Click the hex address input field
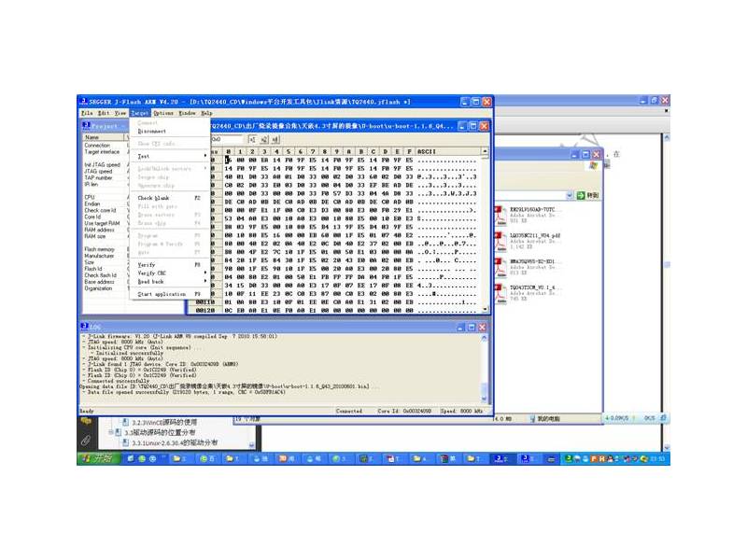747x560 pixels. click(x=229, y=139)
